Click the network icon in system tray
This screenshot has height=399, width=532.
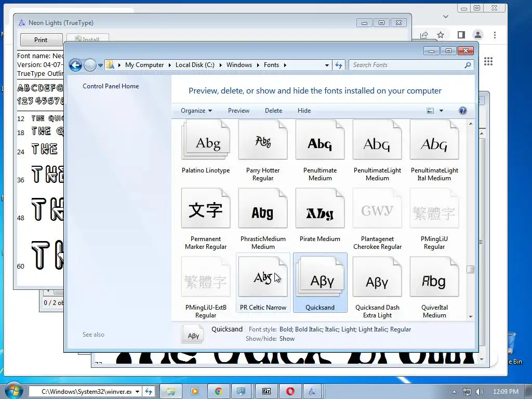click(x=467, y=392)
